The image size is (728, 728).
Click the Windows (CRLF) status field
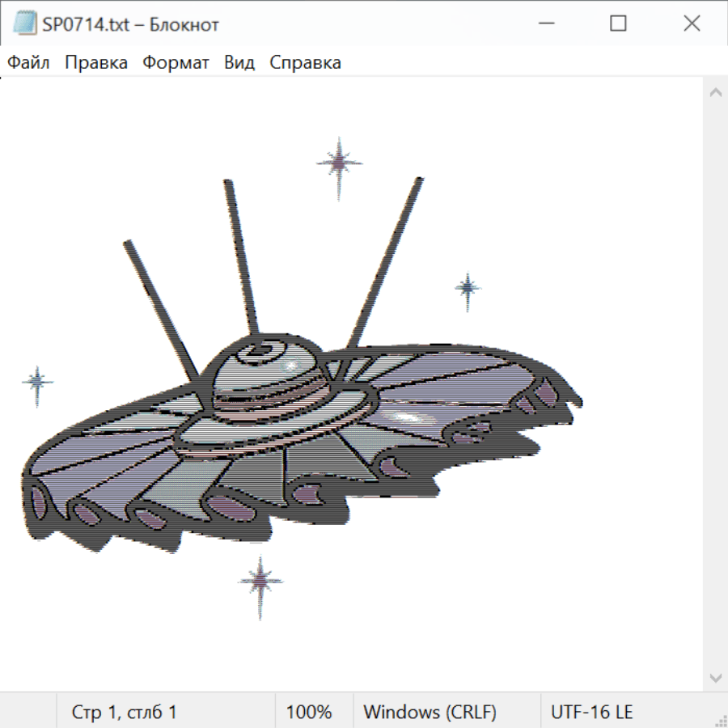430,713
